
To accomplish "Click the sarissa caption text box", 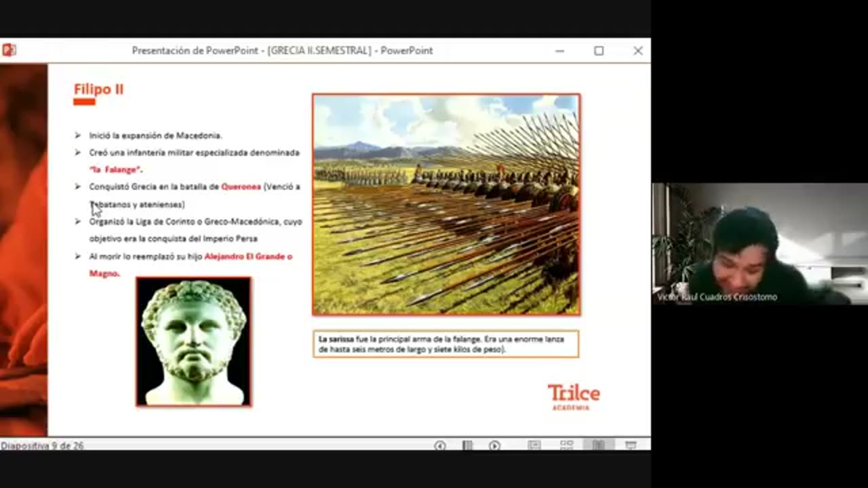I will click(x=446, y=344).
